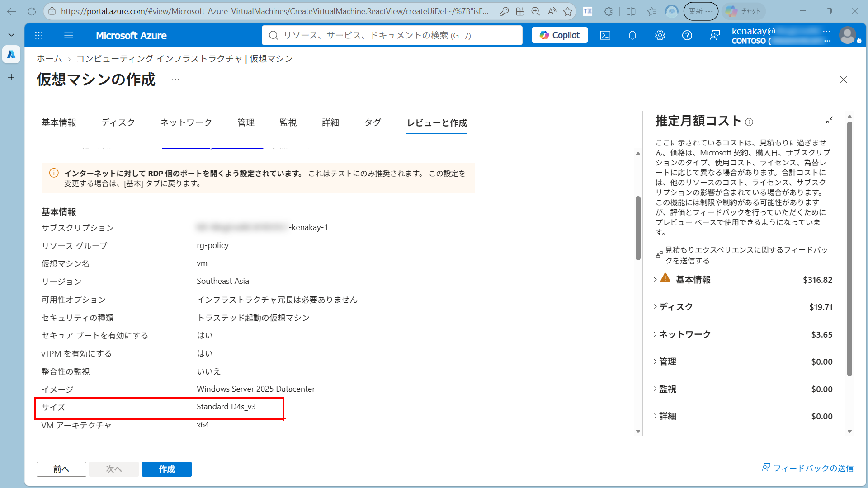This screenshot has height=488, width=868.
Task: Switch to the ディスク tab
Action: click(118, 122)
